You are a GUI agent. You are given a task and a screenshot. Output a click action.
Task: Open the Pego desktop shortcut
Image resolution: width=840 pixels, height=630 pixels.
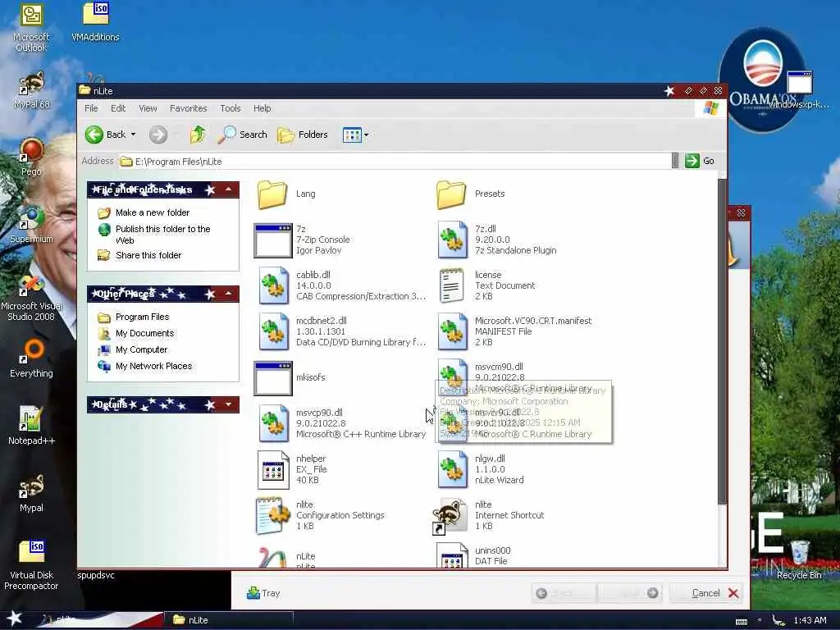[x=31, y=157]
